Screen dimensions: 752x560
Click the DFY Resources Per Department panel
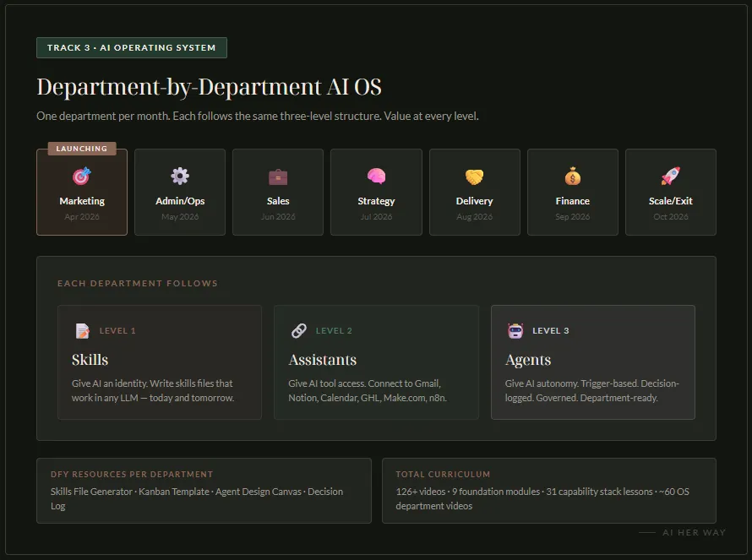point(204,491)
